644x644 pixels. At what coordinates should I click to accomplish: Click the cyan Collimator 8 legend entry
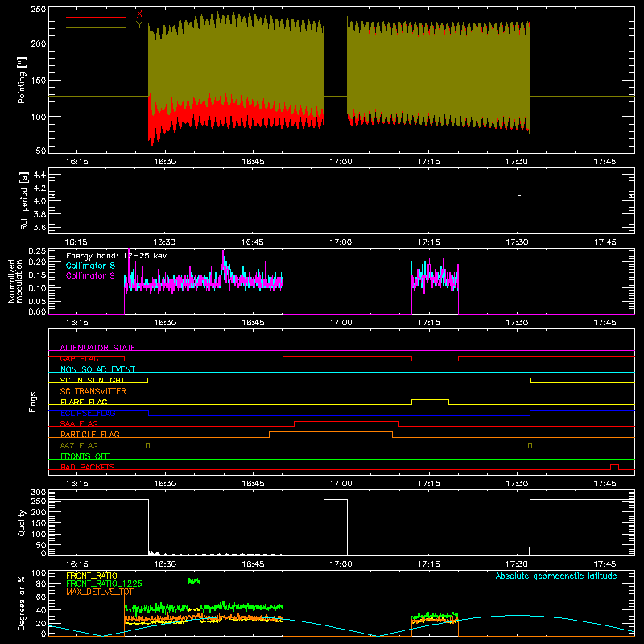click(90, 266)
